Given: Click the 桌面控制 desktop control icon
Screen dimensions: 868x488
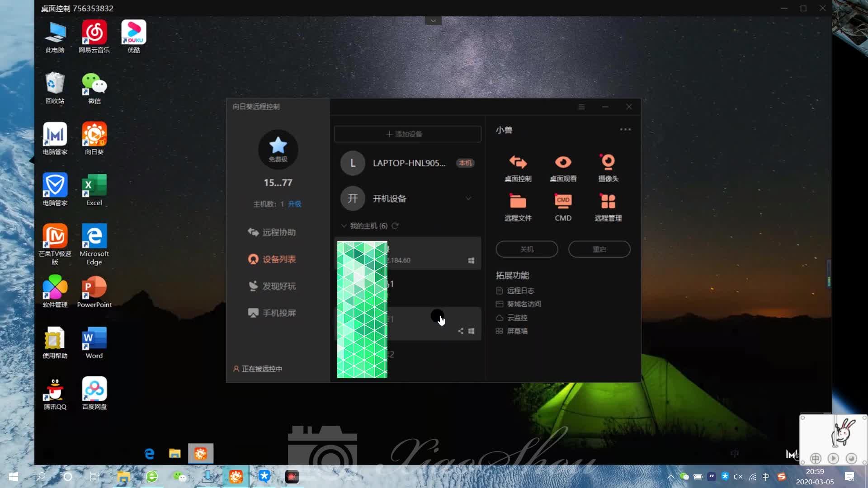Looking at the screenshot, I should 518,163.
